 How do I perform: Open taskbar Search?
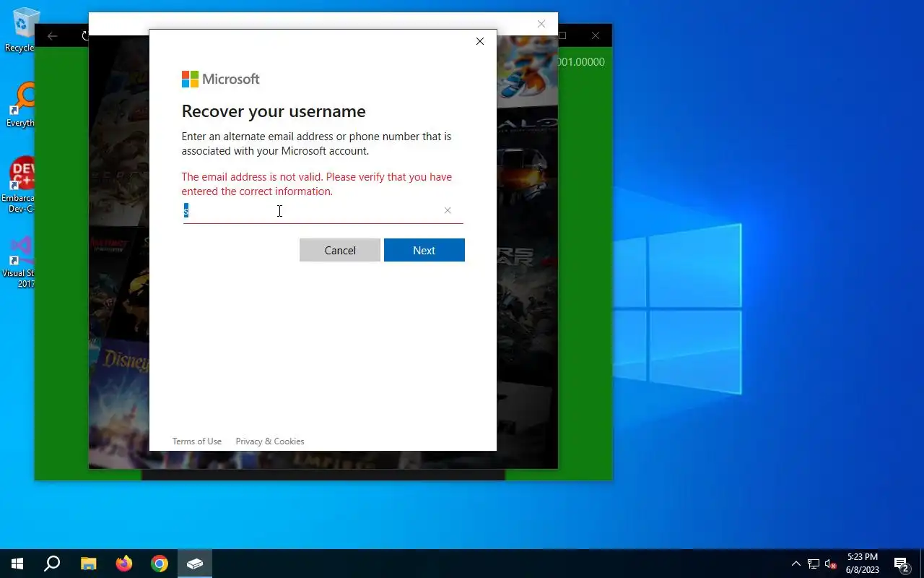[52, 564]
